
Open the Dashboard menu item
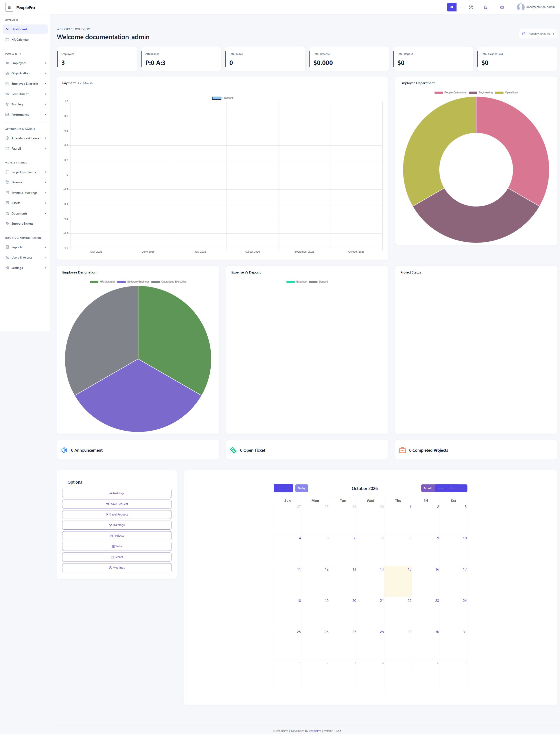25,29
